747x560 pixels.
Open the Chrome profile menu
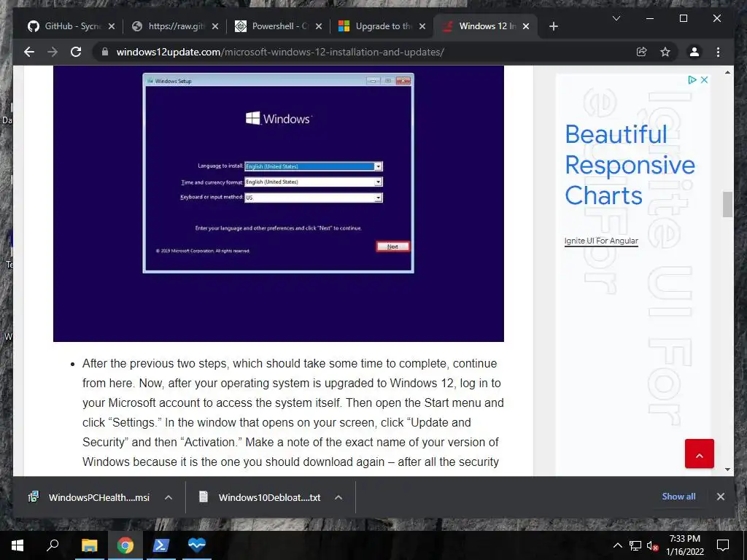[694, 52]
